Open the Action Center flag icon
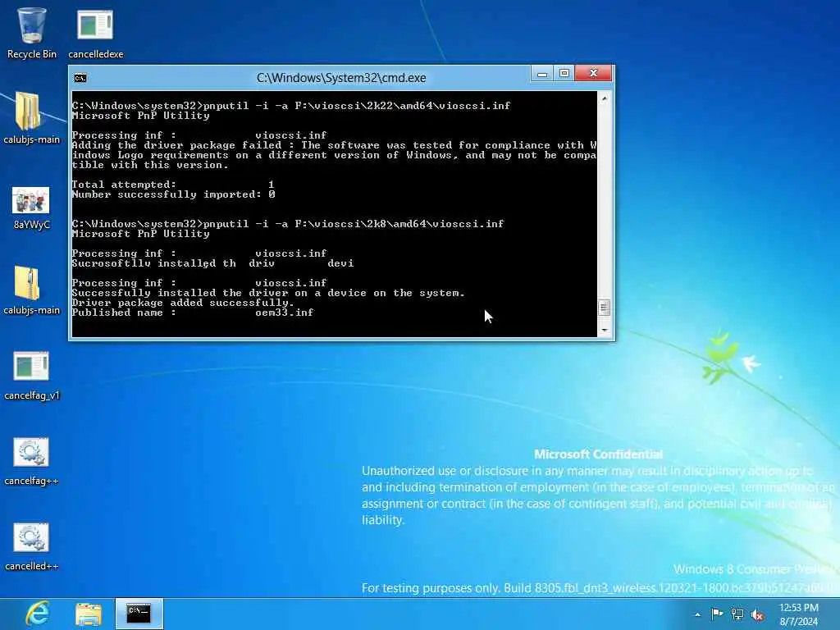 tap(717, 614)
